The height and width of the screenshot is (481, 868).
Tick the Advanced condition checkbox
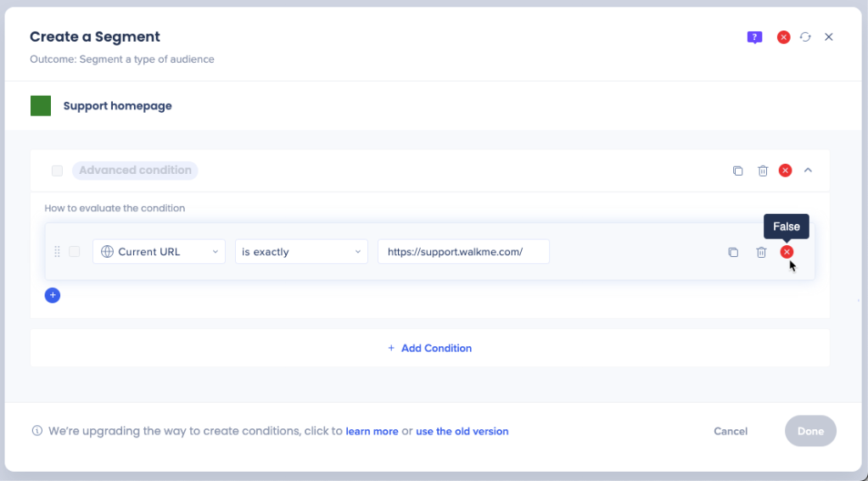coord(58,171)
